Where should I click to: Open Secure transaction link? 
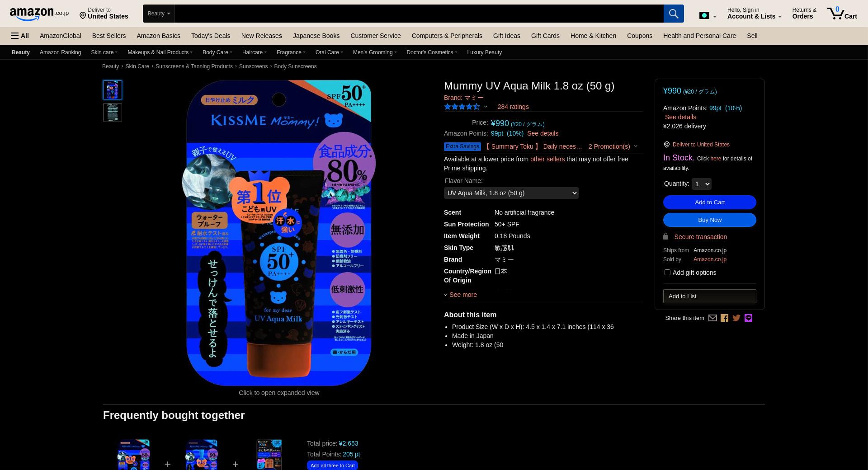coord(700,237)
